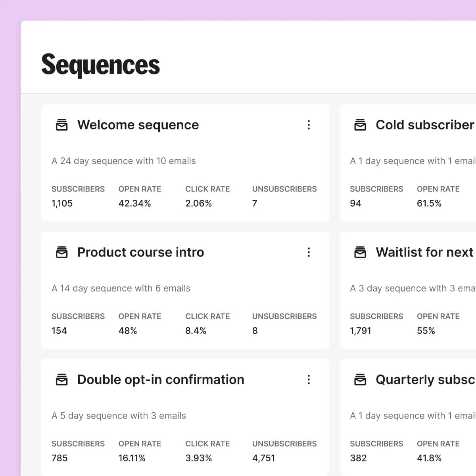Viewport: 476px width, 476px height.
Task: Click the Product course intro inbox icon
Action: (x=61, y=252)
